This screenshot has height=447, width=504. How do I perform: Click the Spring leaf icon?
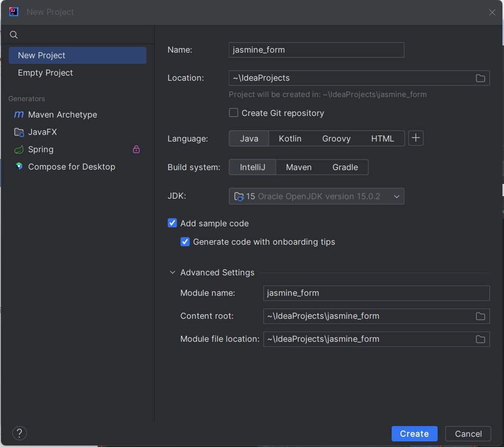(x=19, y=149)
